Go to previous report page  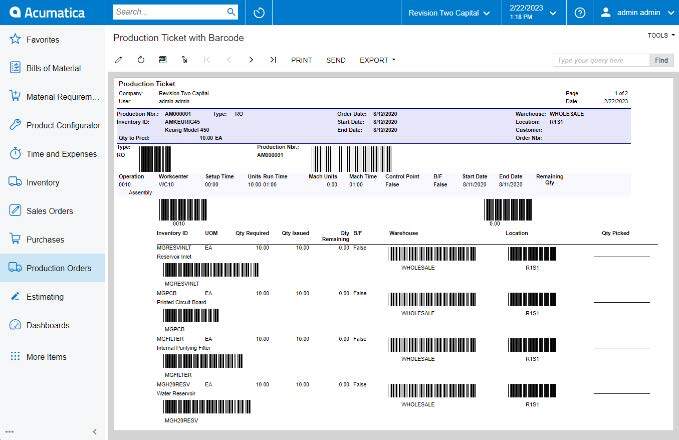[229, 60]
